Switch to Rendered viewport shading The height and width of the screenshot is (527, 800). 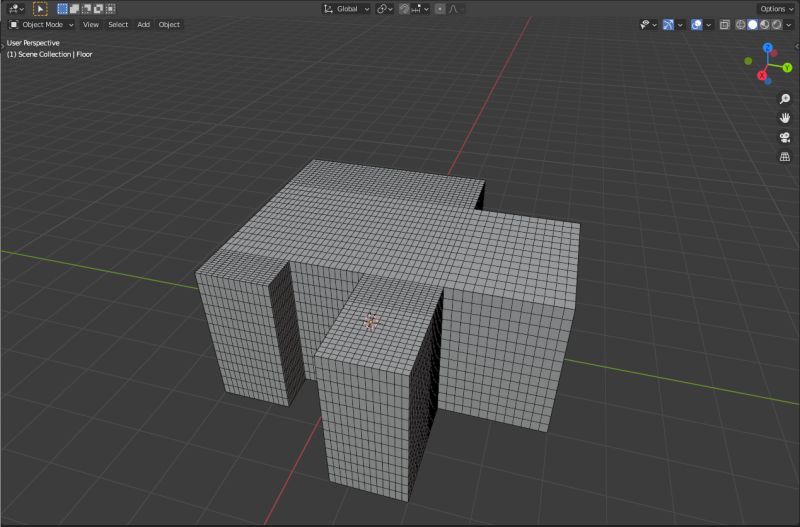(x=777, y=24)
